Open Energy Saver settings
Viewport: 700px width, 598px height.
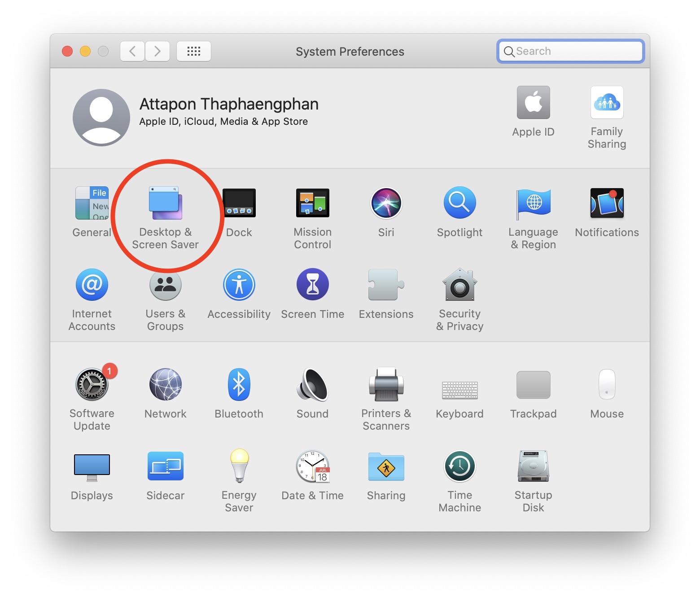(239, 467)
